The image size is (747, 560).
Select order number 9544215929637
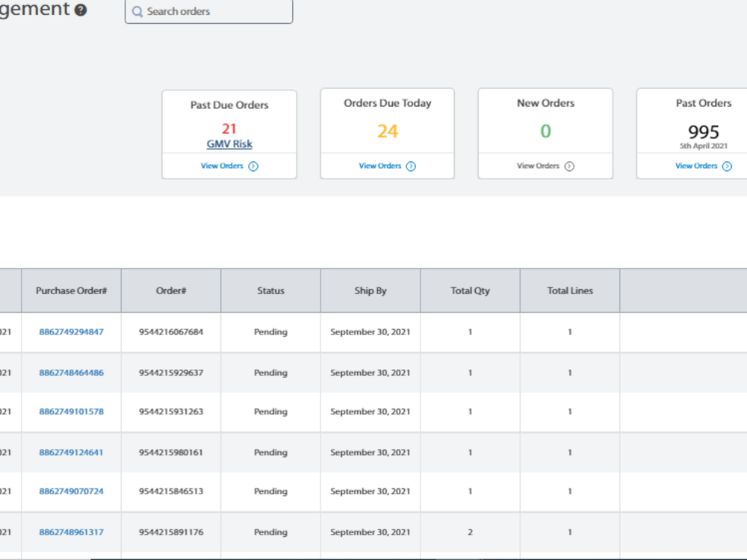tap(171, 373)
